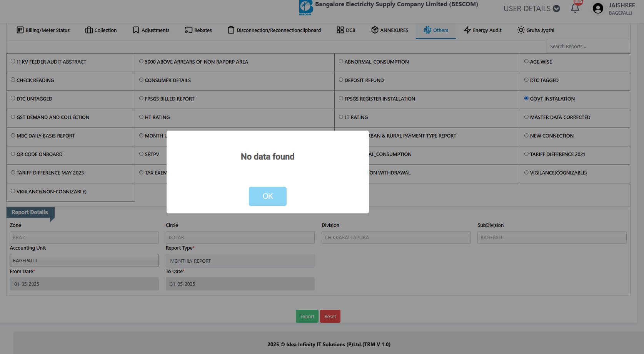Click the Circle field KOLAR

240,237
